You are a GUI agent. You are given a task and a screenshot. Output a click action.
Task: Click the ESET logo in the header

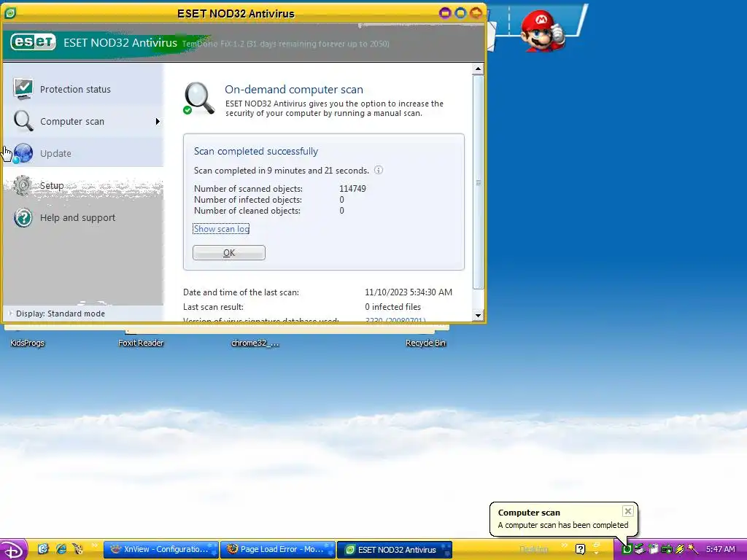tap(34, 42)
